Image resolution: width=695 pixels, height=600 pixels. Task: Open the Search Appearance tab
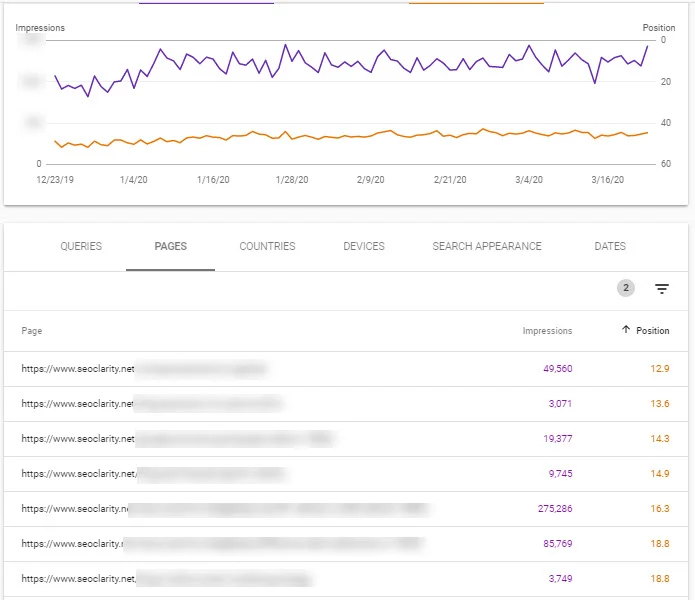coord(487,246)
